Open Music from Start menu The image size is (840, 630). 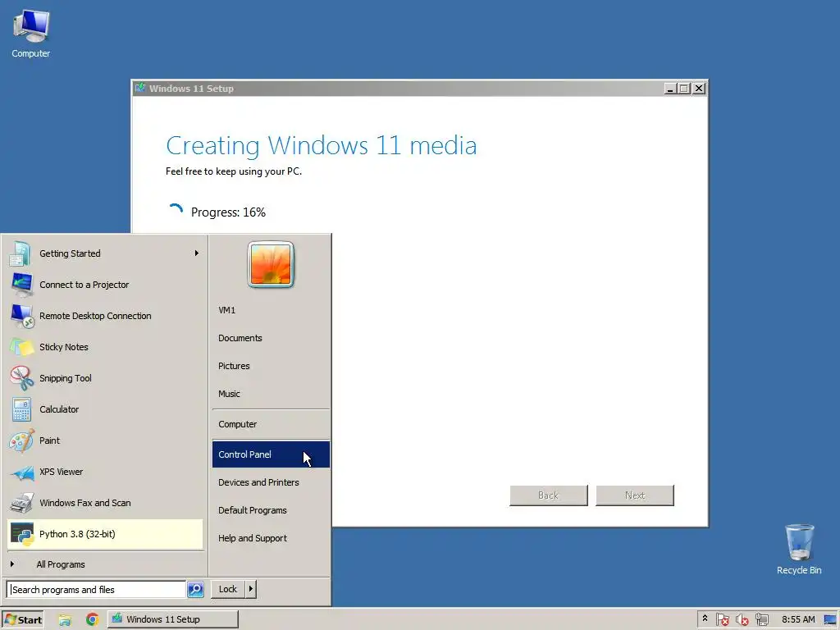point(271,394)
